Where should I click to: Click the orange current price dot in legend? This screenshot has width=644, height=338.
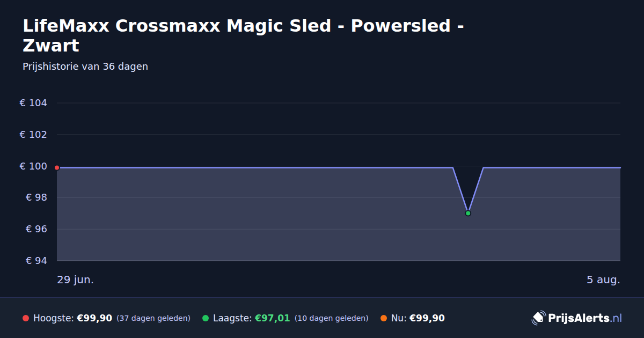384,318
